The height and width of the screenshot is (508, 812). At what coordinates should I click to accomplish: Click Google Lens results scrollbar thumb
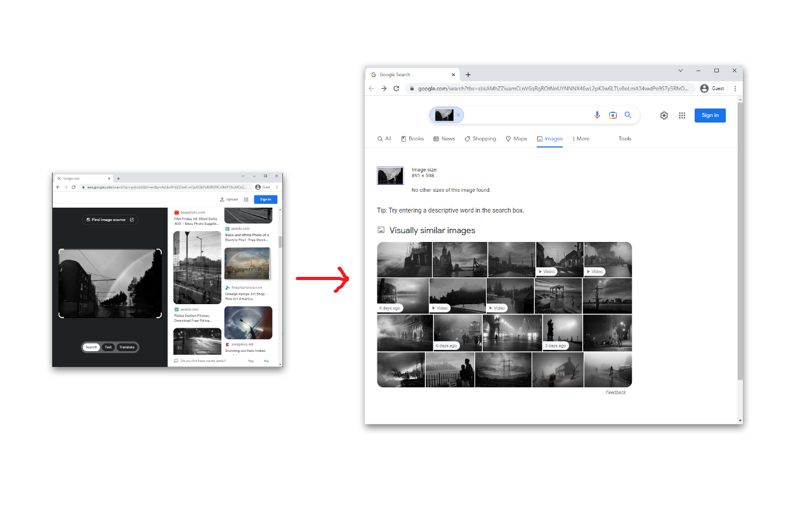coord(280,242)
